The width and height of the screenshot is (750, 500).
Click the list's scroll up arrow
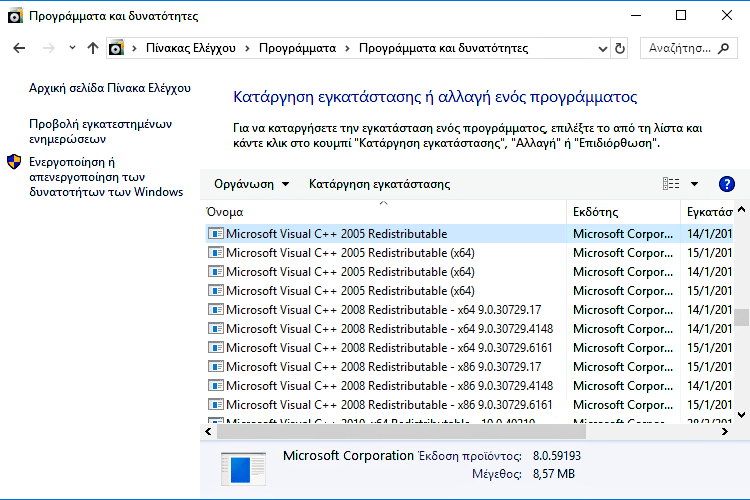[741, 210]
